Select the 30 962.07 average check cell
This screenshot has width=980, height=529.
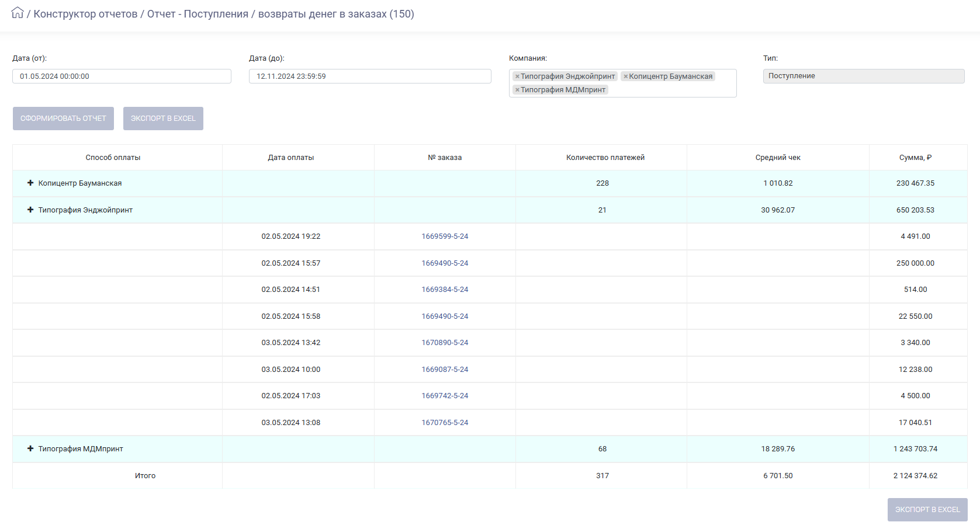click(778, 210)
